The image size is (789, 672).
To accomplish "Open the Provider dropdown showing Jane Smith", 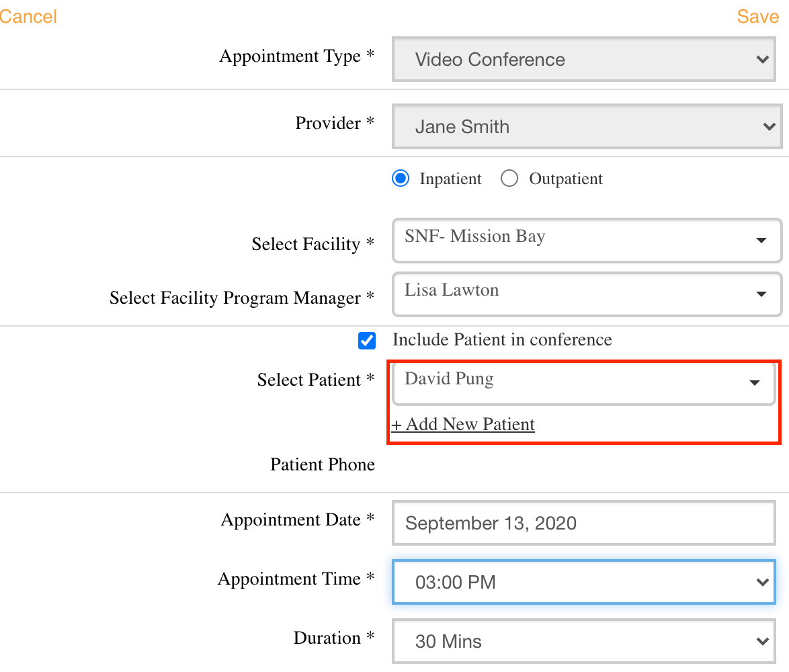I will click(586, 127).
